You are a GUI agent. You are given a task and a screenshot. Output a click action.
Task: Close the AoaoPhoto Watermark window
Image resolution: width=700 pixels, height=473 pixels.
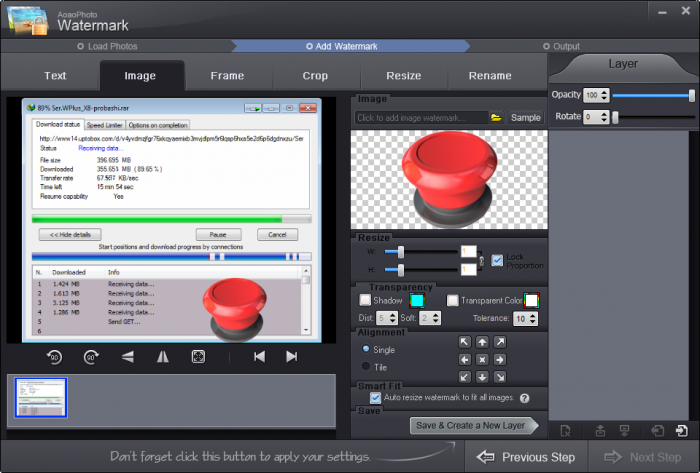(x=686, y=11)
